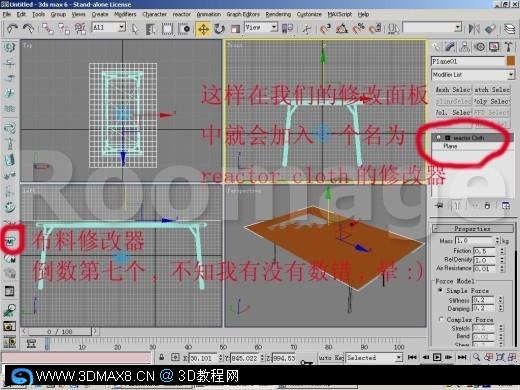Switch to the Hierarchy panel tab
This screenshot has width=520, height=390.
pyautogui.click(x=465, y=47)
